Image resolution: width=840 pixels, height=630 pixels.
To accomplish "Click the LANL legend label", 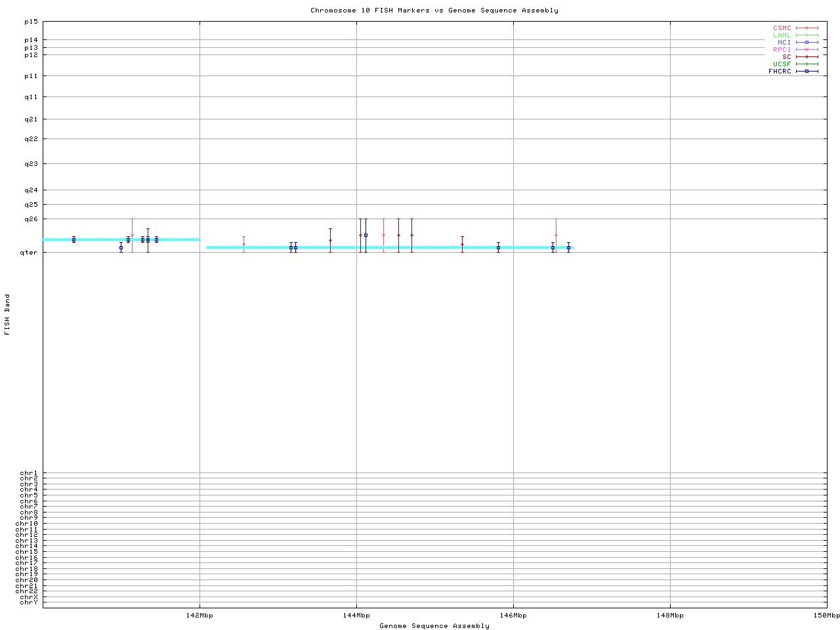I will tap(782, 35).
